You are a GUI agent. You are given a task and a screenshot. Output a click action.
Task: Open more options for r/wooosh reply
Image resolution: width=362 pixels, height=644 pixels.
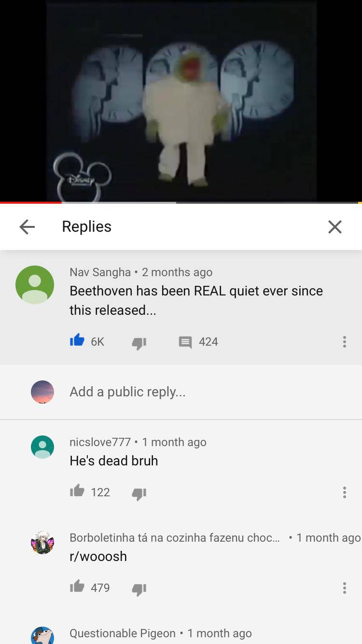tap(344, 588)
